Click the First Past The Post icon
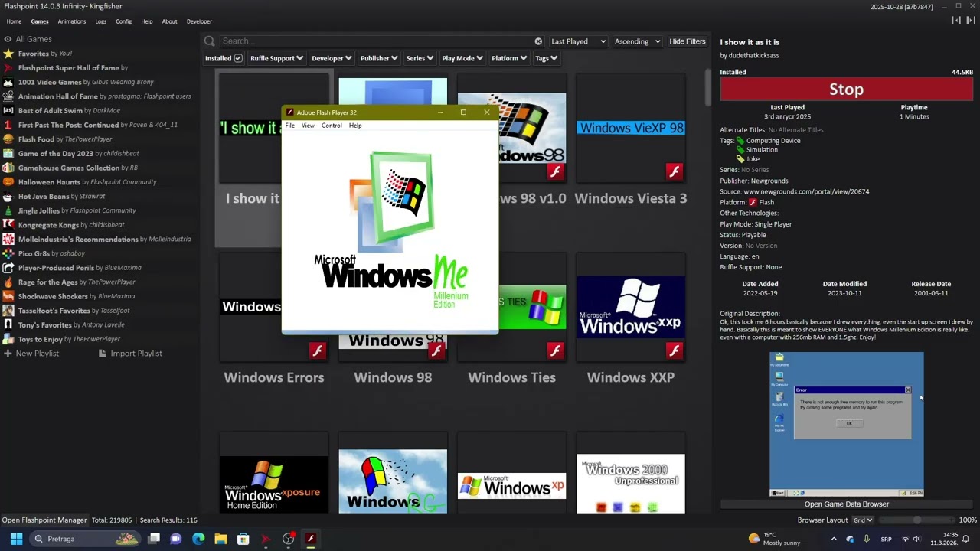 [x=8, y=125]
